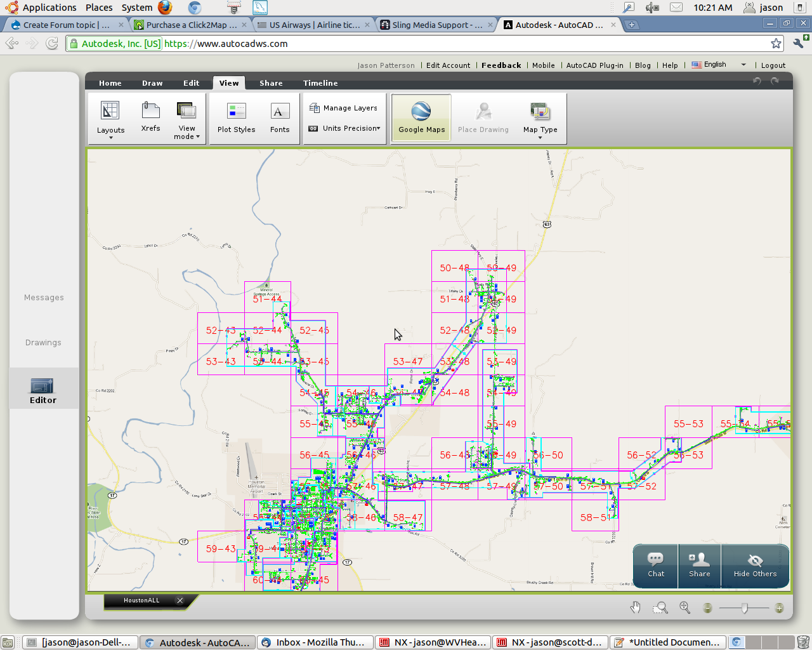The height and width of the screenshot is (650, 812).
Task: Open the Chat panel
Action: coord(656,565)
